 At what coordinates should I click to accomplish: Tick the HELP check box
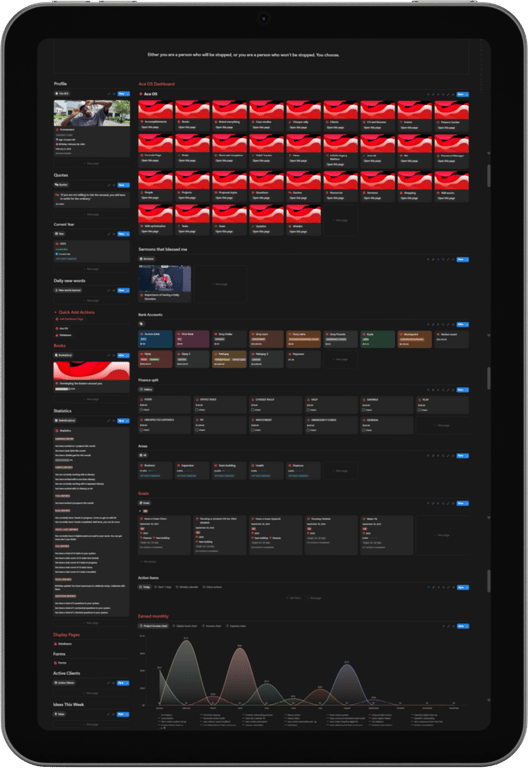point(308,409)
